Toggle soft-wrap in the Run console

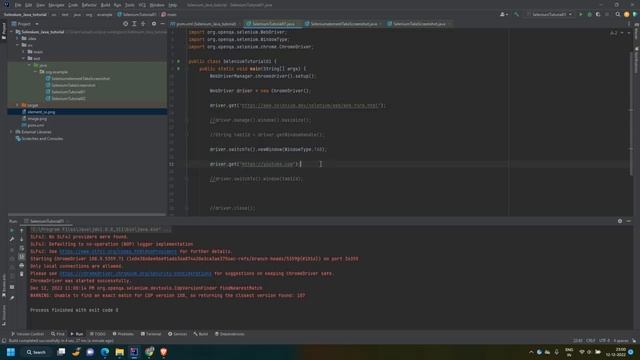(x=22, y=248)
